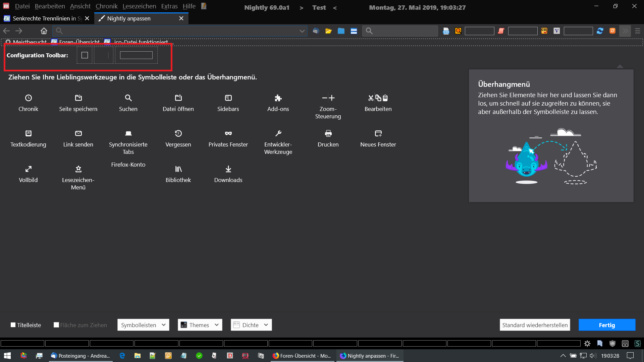Image resolution: width=644 pixels, height=362 pixels.
Task: Click the Privates Fenster mask icon
Action: (x=228, y=133)
